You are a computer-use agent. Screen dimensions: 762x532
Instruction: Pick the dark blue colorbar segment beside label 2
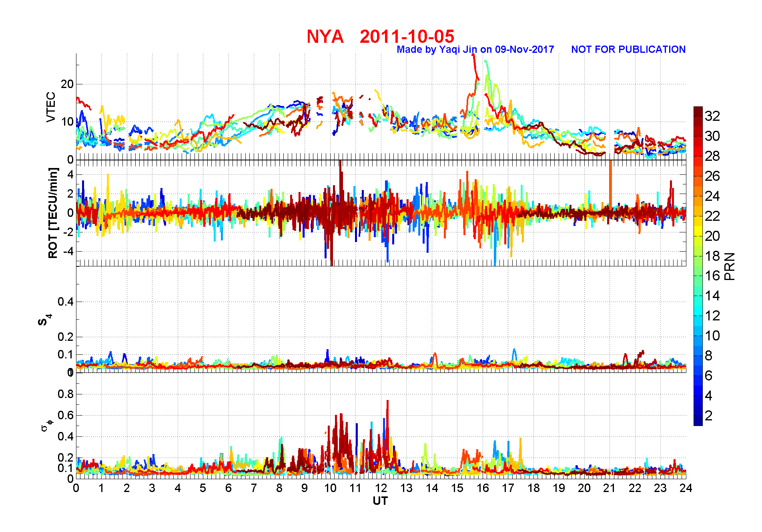[x=698, y=420]
